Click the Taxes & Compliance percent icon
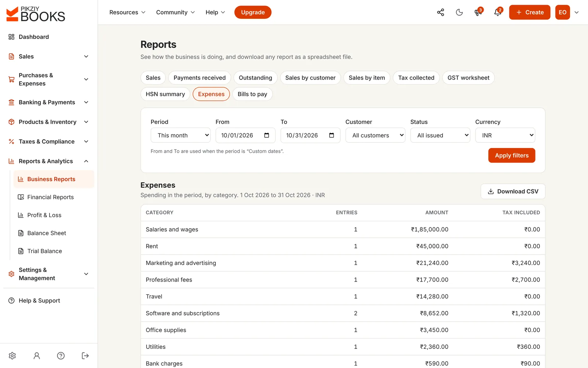This screenshot has height=368, width=588. [x=11, y=141]
